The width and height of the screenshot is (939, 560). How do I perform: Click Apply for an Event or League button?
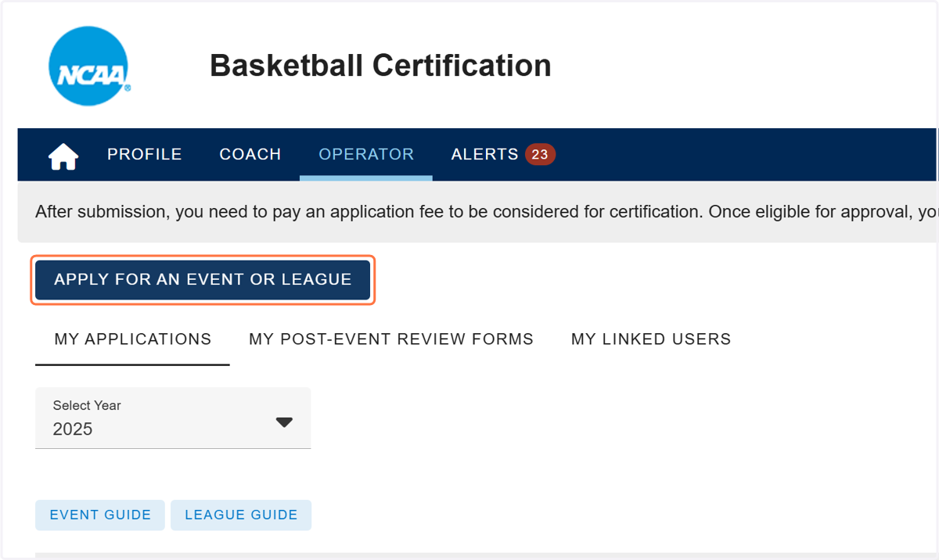click(x=203, y=280)
